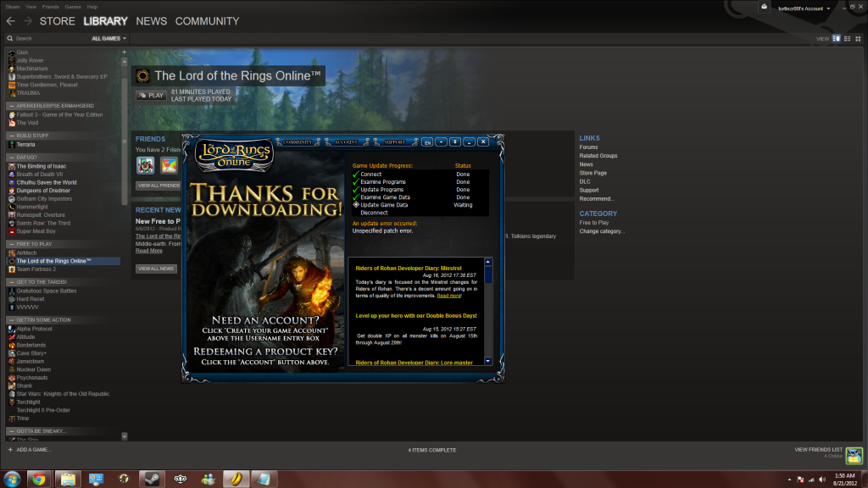Click VIEW ALL NEWS button
868x488 pixels.
pyautogui.click(x=156, y=269)
